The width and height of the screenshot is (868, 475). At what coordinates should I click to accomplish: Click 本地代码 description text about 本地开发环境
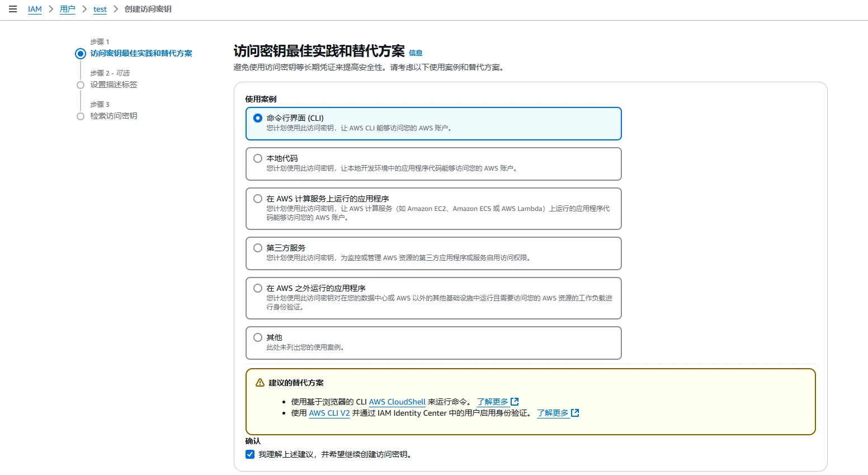[x=391, y=168]
